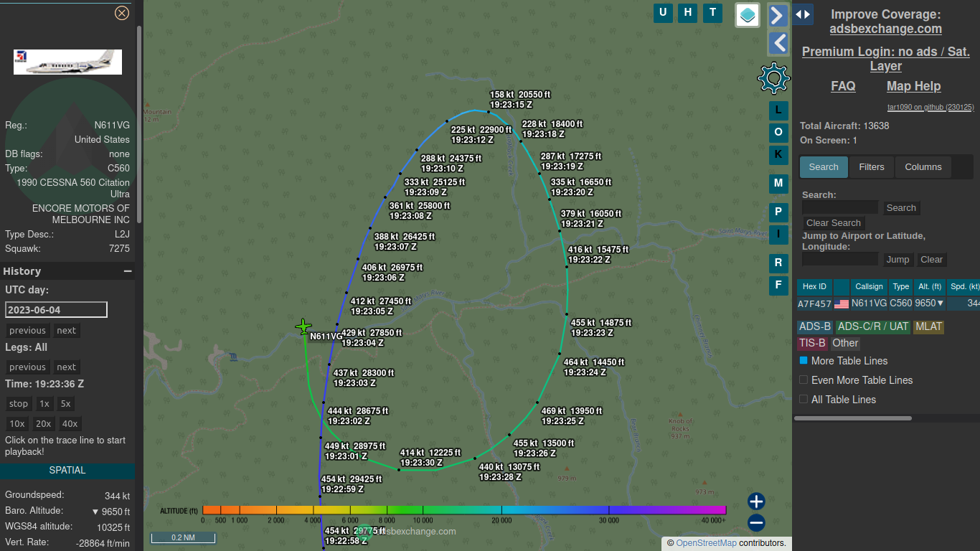Toggle the U map button

pyautogui.click(x=663, y=12)
